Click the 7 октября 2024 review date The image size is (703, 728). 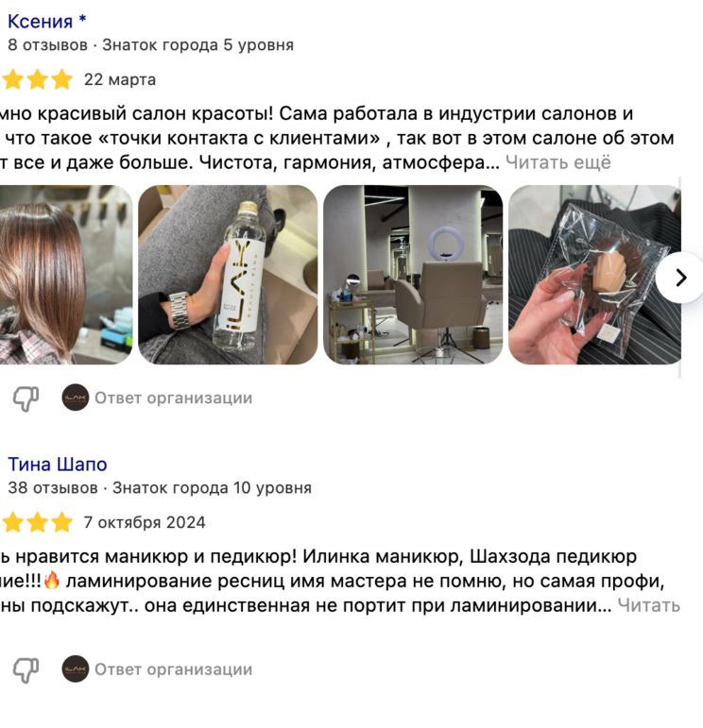point(145,523)
